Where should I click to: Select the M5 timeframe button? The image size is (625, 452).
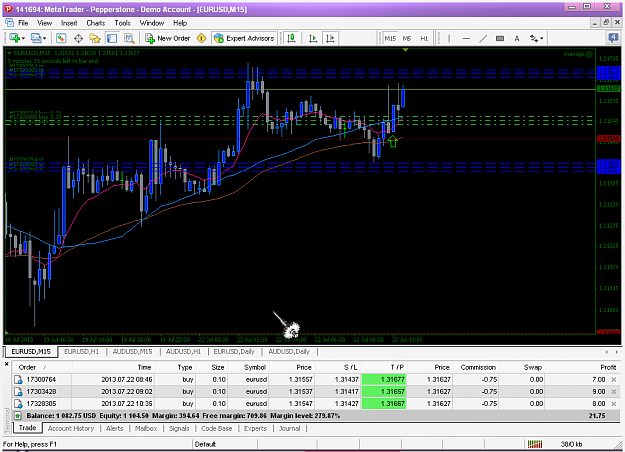pos(407,38)
